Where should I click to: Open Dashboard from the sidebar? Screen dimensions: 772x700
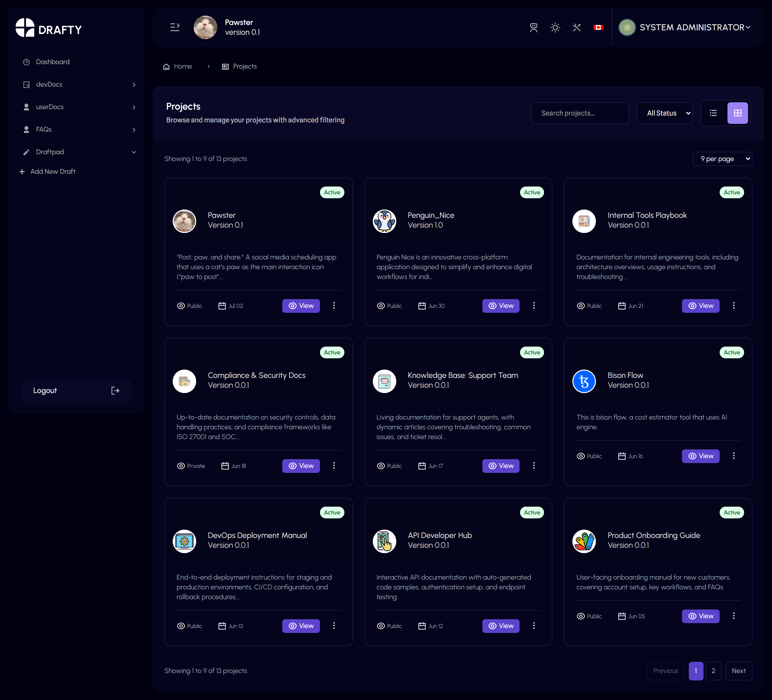tap(53, 62)
